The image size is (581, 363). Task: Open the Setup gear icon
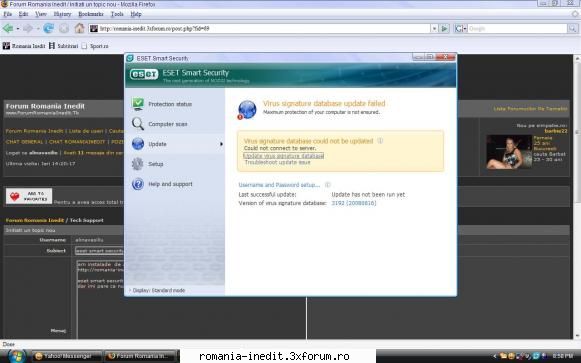pos(137,164)
